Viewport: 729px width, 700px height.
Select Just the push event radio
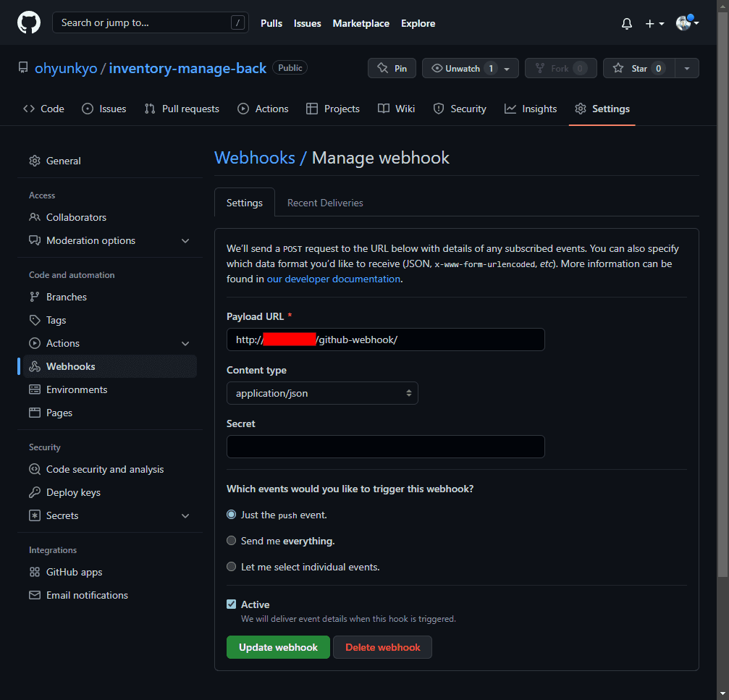click(x=231, y=515)
